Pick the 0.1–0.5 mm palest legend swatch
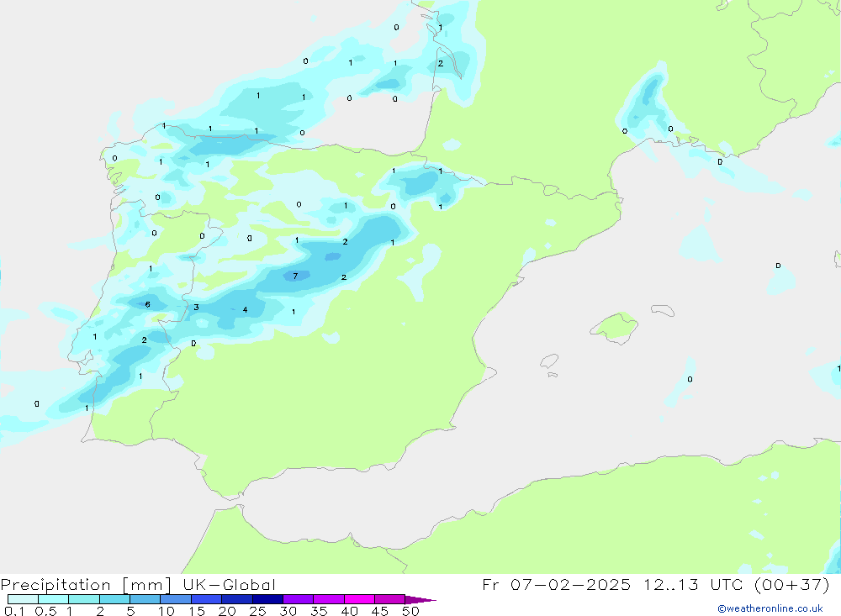Viewport: 841px width, 616px height. (x=23, y=599)
